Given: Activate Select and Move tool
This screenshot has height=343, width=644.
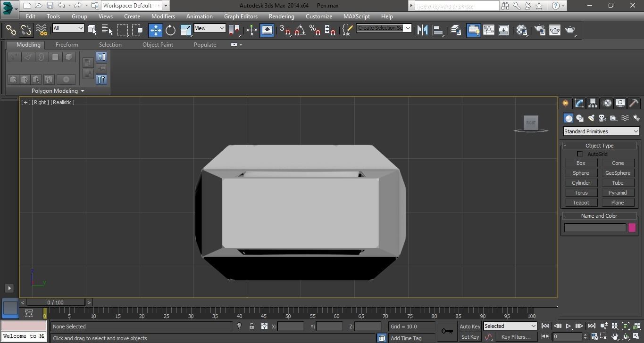Looking at the screenshot, I should (156, 30).
